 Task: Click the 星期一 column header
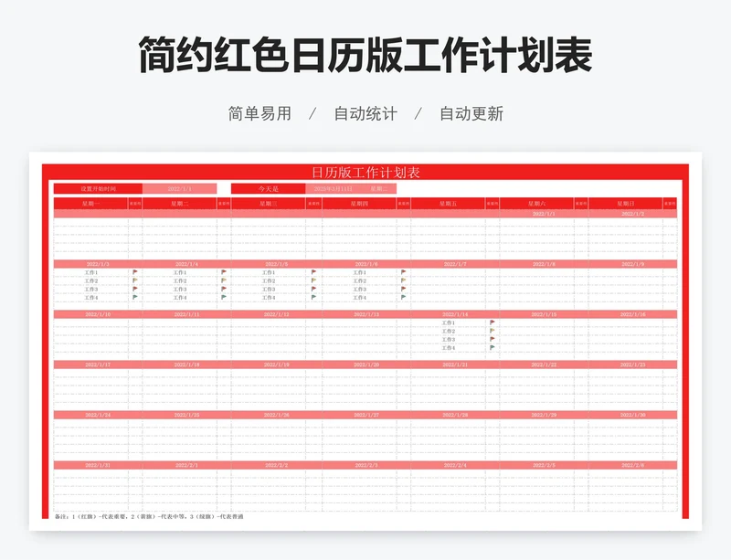point(90,204)
